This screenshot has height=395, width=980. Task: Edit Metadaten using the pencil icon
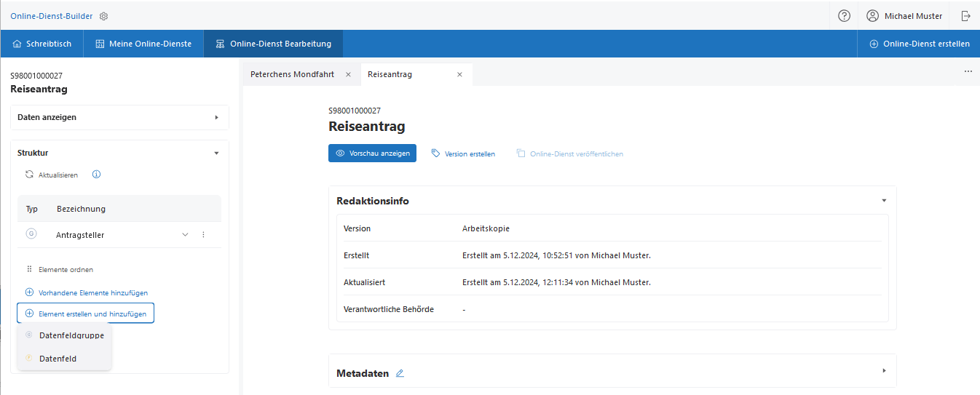[400, 373]
